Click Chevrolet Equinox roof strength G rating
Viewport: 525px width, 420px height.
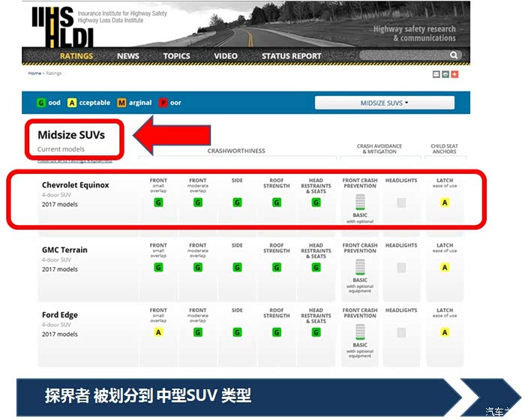(x=277, y=202)
